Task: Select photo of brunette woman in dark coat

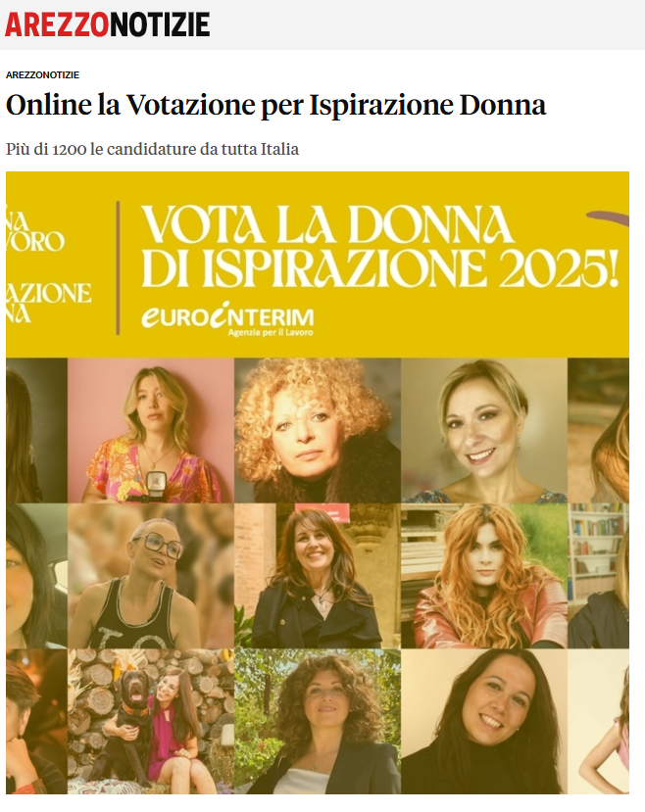Action: 318,576
